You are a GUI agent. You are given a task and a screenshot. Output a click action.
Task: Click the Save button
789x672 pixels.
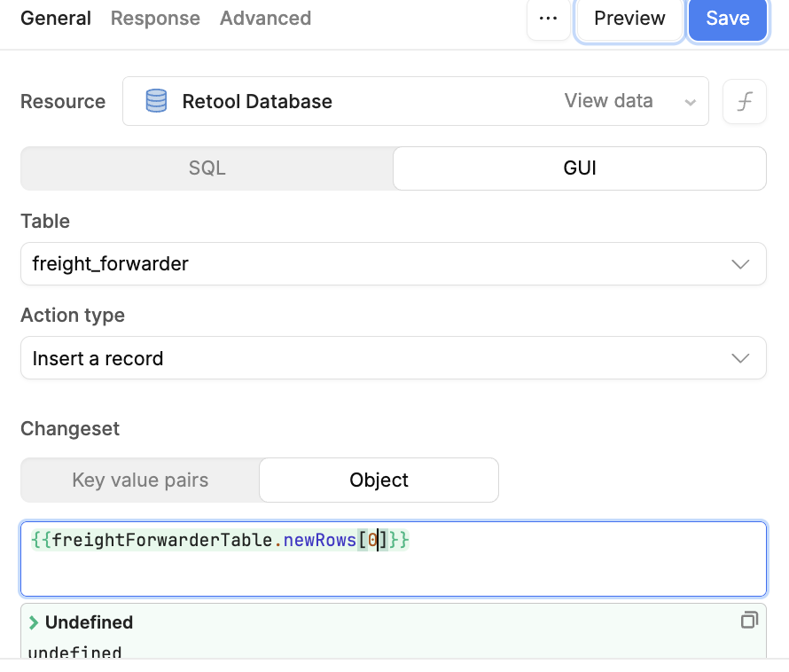(x=728, y=19)
